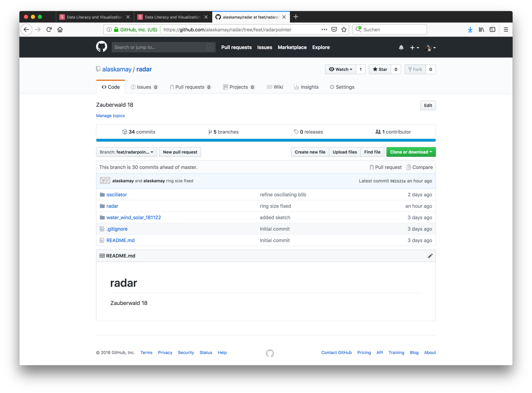Click the GitHub Octocat logo in header

pos(101,47)
